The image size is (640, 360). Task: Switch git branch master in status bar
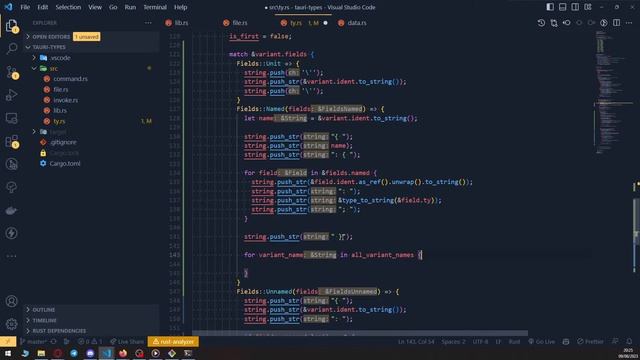33,342
